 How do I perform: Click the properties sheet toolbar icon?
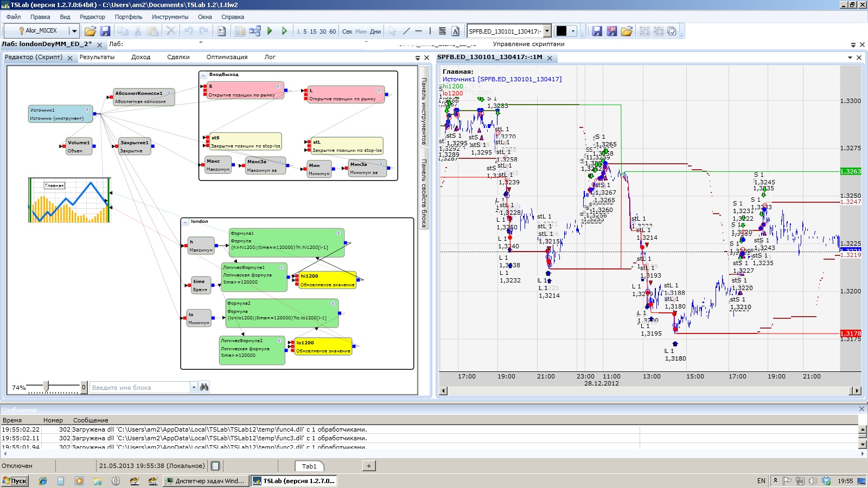tap(221, 31)
